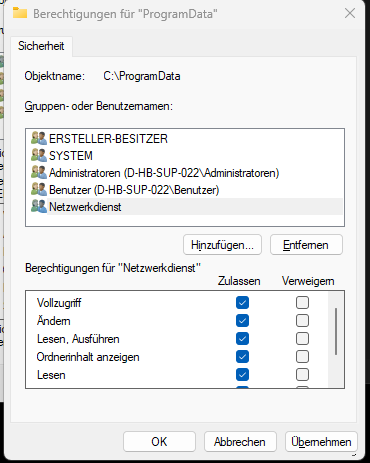This screenshot has height=463, width=370.
Task: Select Administratoren entry in the user list
Action: click(x=164, y=173)
